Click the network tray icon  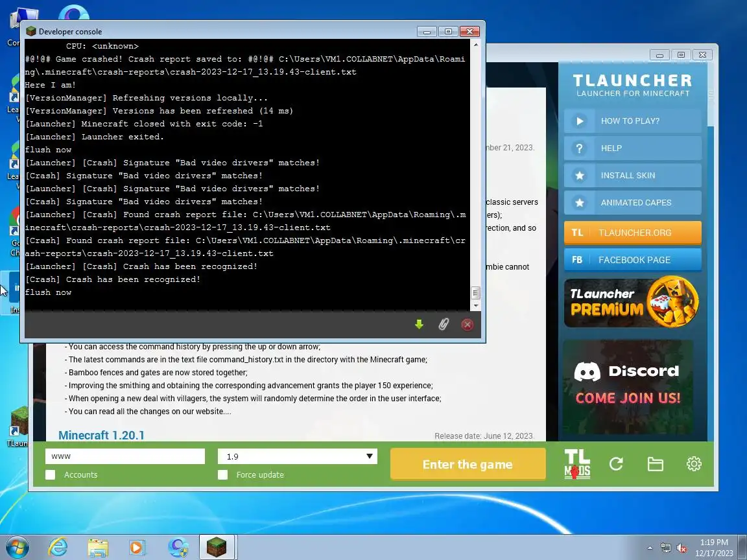coord(665,548)
